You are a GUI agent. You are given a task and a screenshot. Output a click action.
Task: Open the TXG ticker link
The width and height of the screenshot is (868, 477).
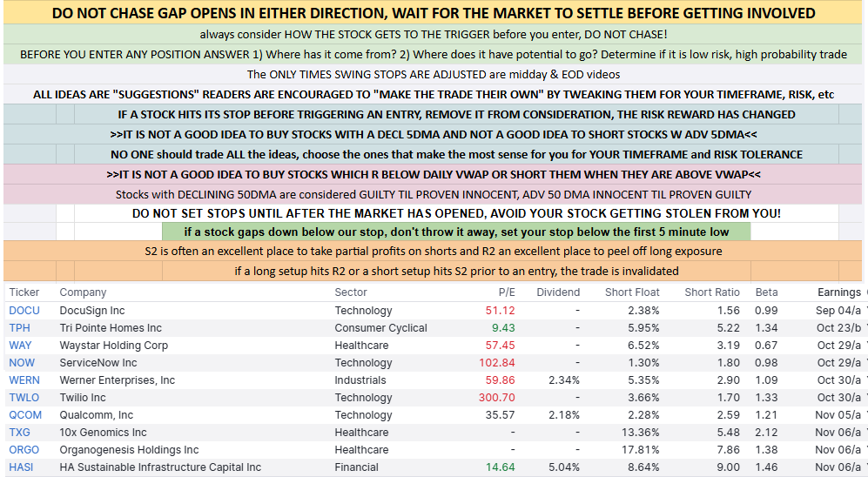pos(21,433)
